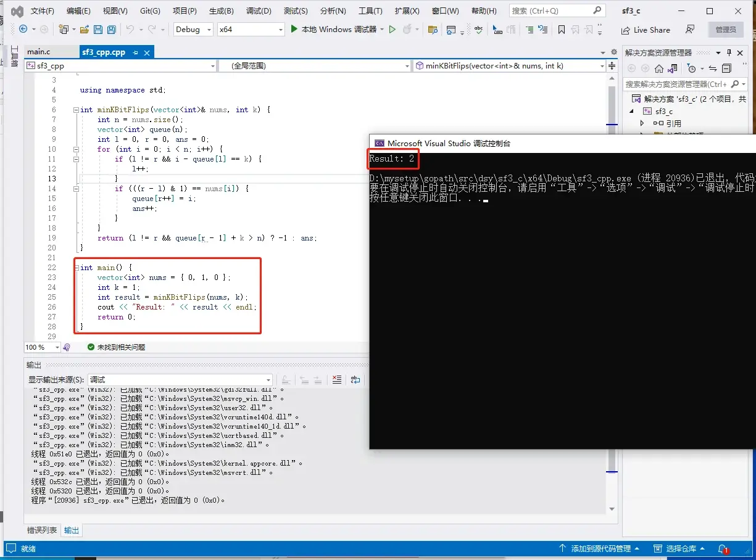Screen dimensions: 756x560
Task: Click the Solution Explorer search field
Action: pyautogui.click(x=685, y=84)
